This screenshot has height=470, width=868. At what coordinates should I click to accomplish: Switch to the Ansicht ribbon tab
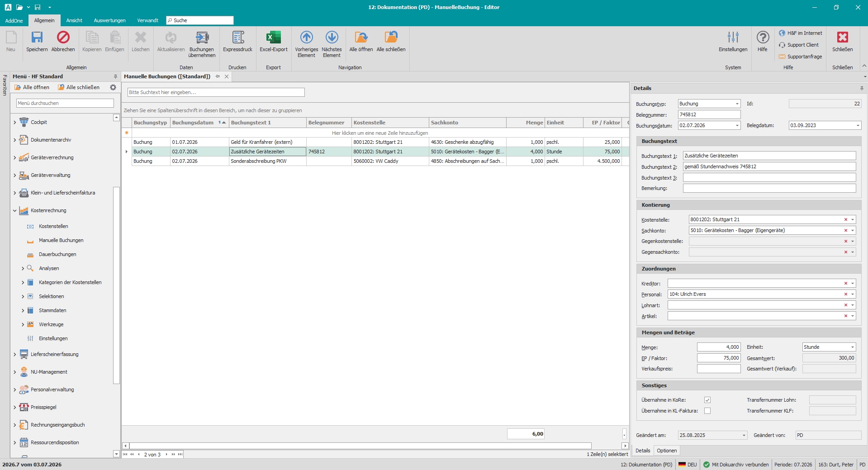(x=74, y=20)
